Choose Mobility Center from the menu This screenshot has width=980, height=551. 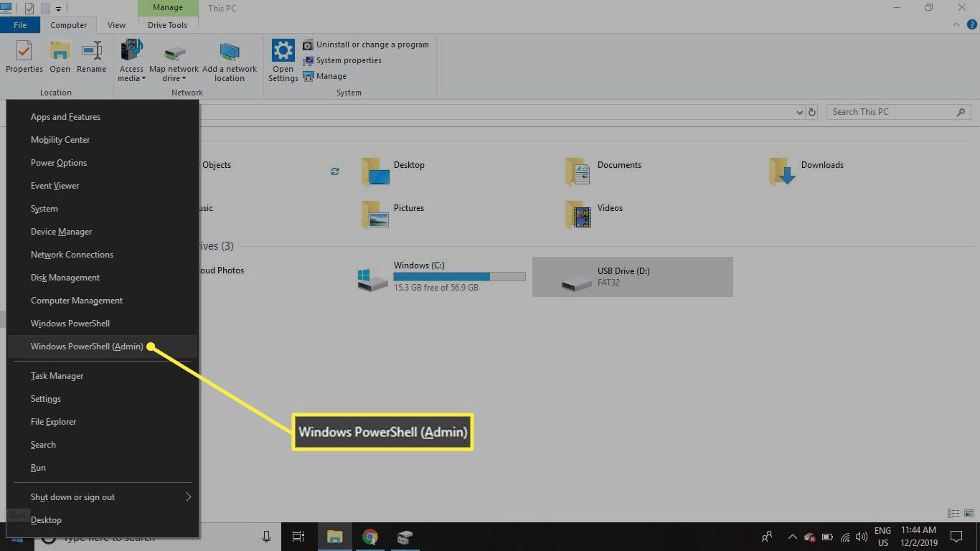(x=102, y=140)
